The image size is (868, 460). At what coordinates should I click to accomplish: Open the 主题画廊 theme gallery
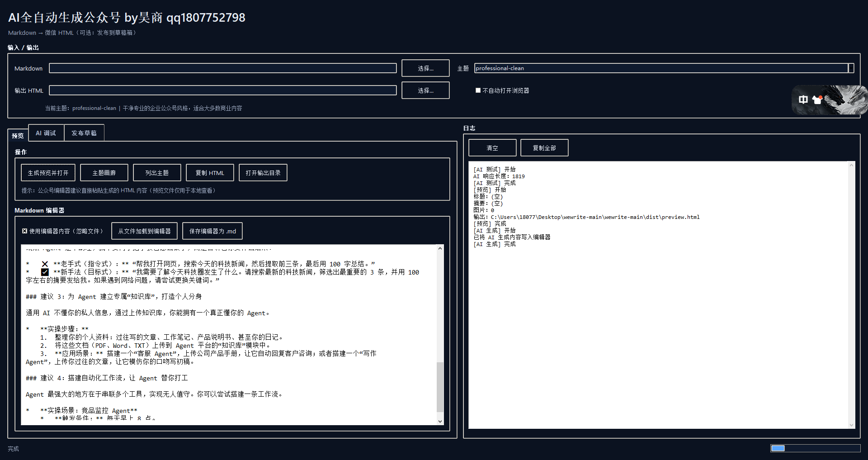[104, 173]
